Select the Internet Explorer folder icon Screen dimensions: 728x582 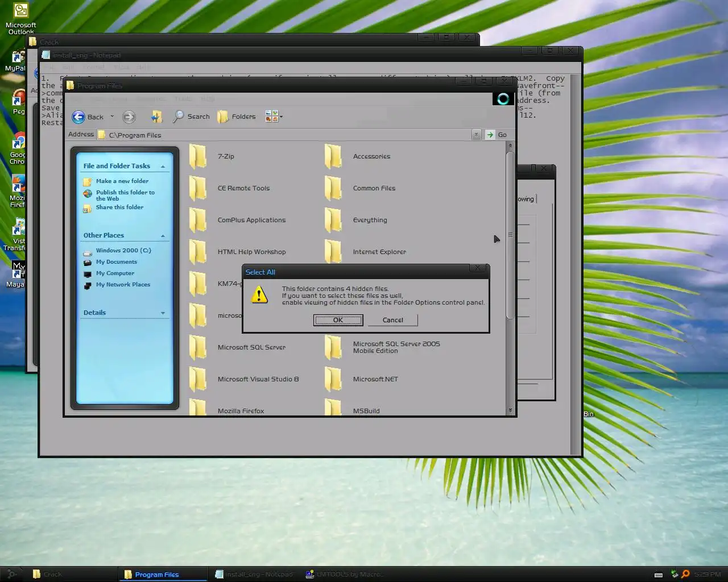click(333, 252)
